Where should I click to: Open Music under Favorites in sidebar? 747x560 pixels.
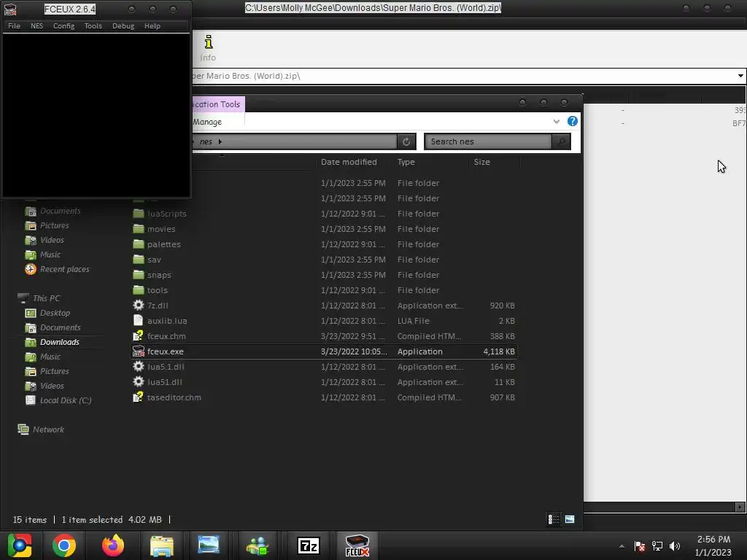pos(50,254)
